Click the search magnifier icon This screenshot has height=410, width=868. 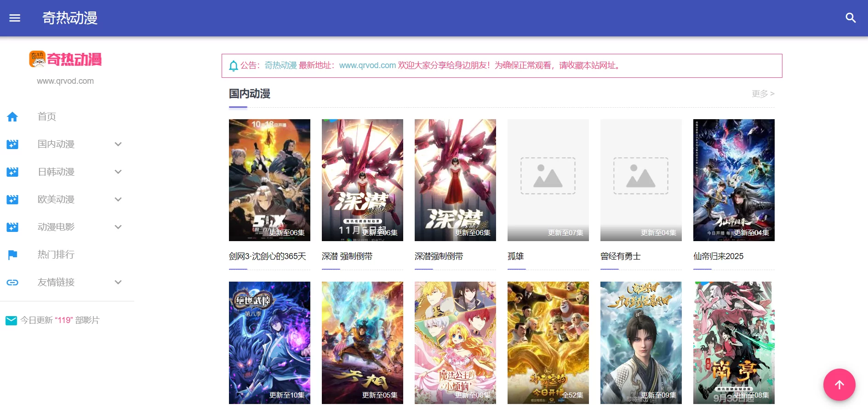pos(851,18)
